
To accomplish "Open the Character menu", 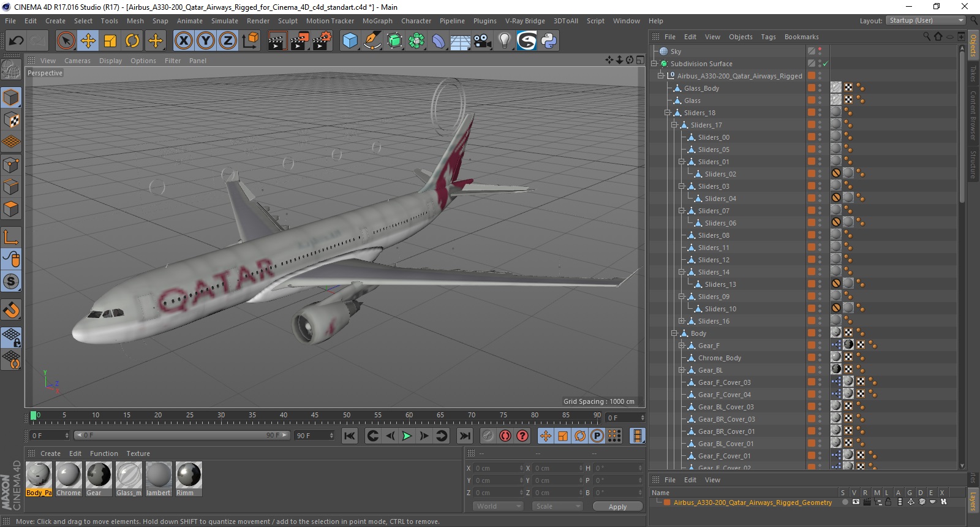I will point(417,21).
